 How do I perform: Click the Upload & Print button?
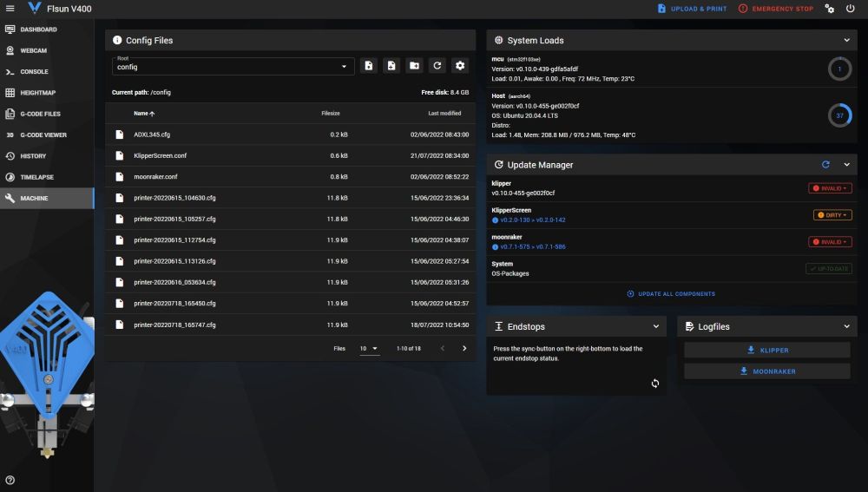(x=692, y=9)
